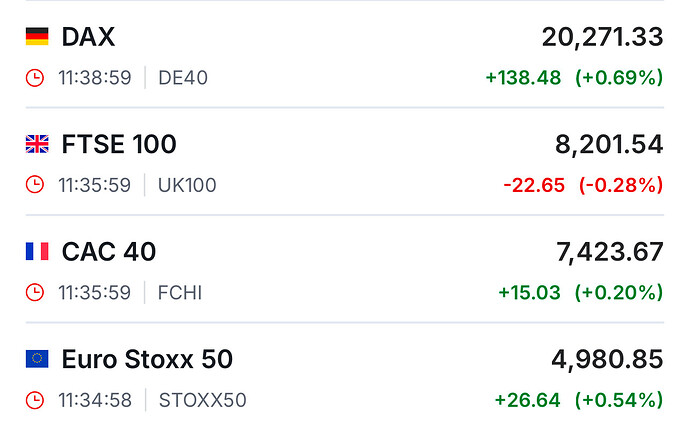Click the clock icon under FTSE 100
The width and height of the screenshot is (690, 423).
coord(35,185)
